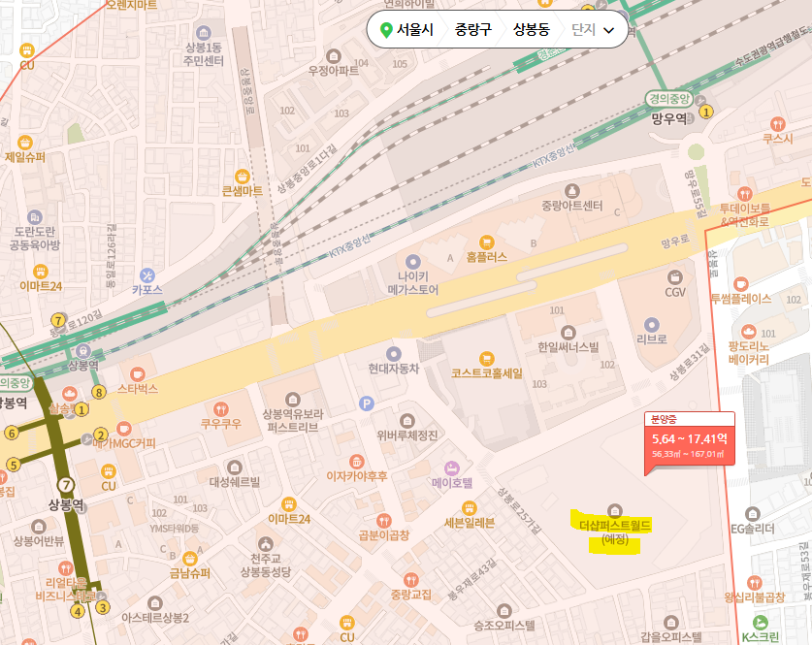Image resolution: width=812 pixels, height=645 pixels.
Task: Click the 메가MGC커피 cafe icon
Action: [123, 429]
